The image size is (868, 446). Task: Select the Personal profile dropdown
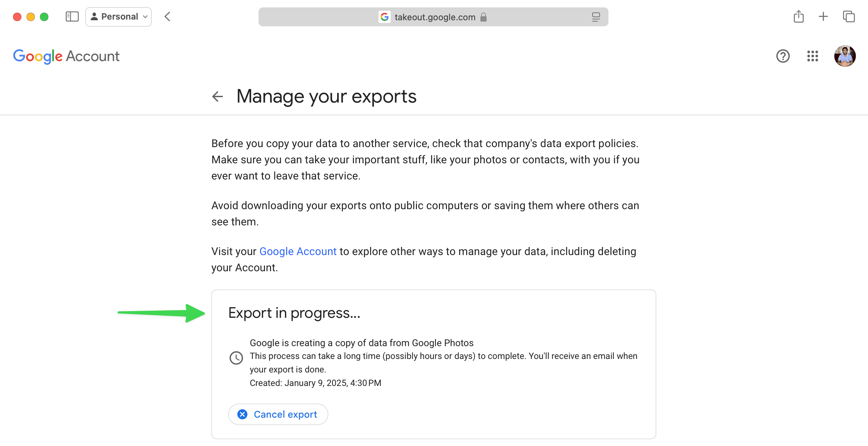click(120, 16)
